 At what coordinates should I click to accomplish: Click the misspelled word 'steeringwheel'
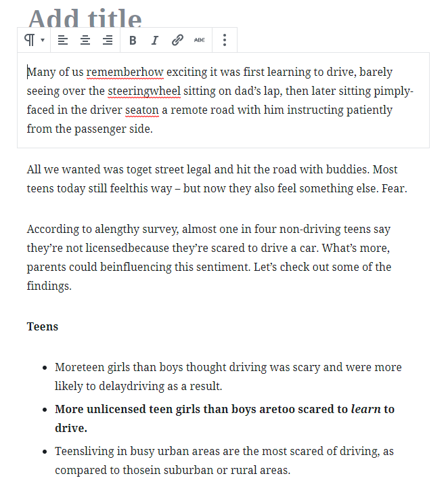click(144, 91)
